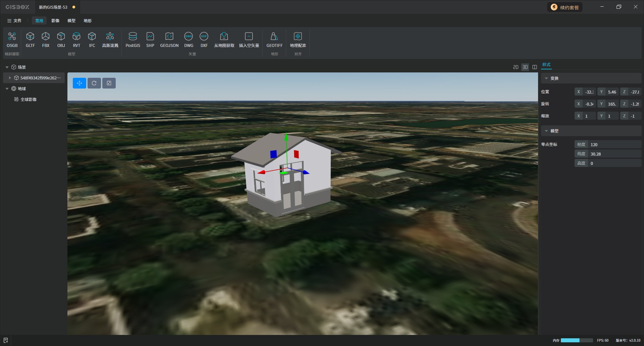
Task: Click the OSGB oblique photography import icon
Action: 12,40
